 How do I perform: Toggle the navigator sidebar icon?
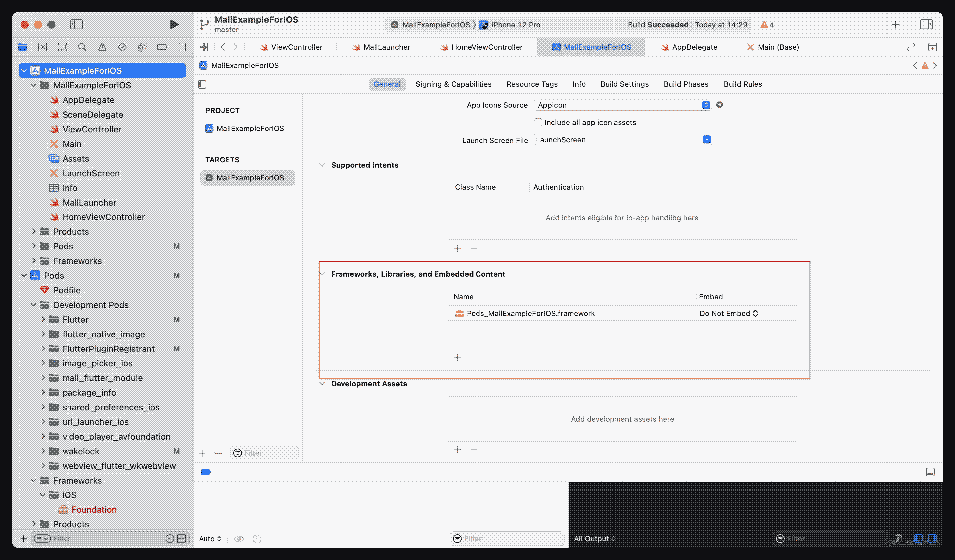point(76,25)
